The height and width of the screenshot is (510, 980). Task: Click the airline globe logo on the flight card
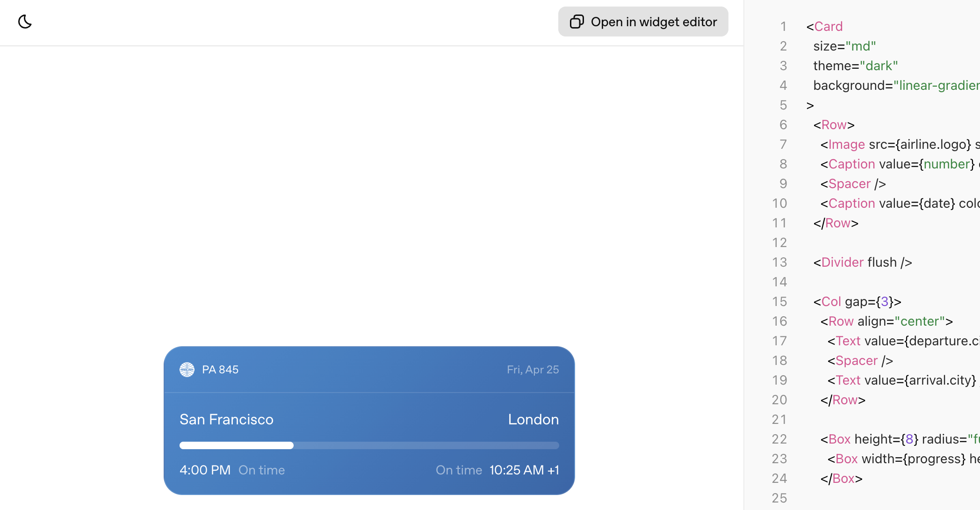[187, 370]
